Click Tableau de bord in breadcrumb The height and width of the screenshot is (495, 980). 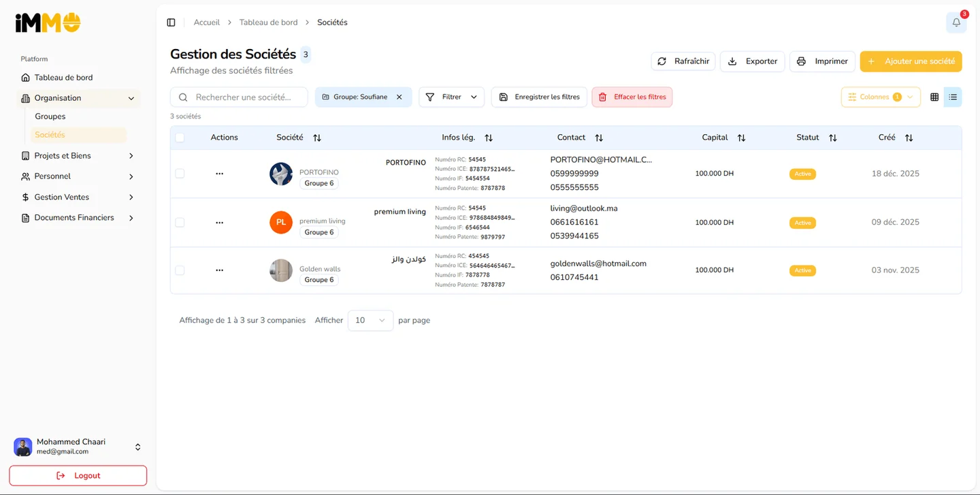point(269,22)
